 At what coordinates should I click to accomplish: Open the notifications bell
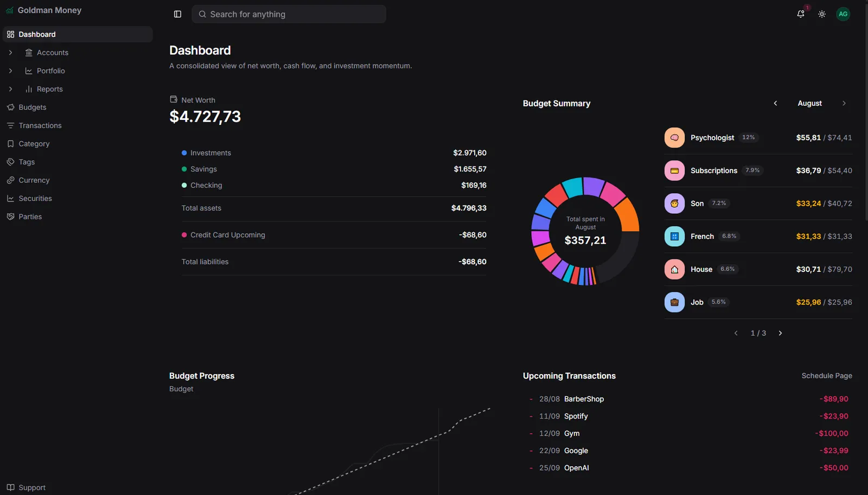801,14
